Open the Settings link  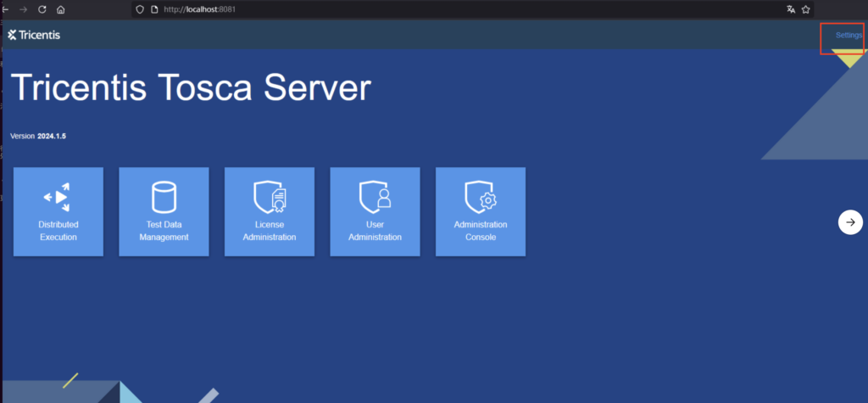(848, 35)
